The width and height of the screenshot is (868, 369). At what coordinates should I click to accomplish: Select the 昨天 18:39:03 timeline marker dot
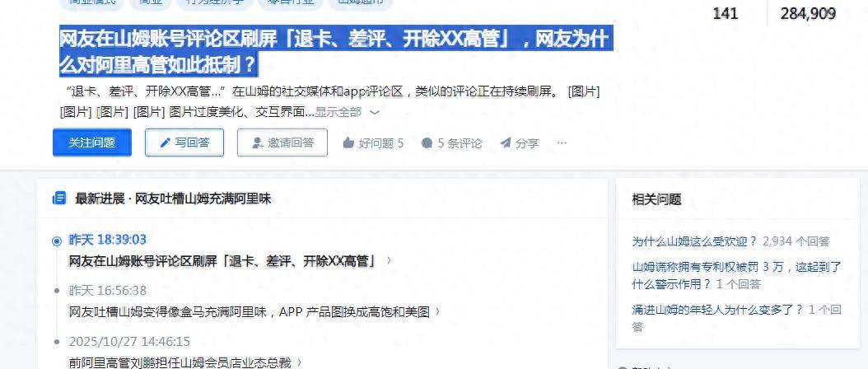click(x=57, y=241)
